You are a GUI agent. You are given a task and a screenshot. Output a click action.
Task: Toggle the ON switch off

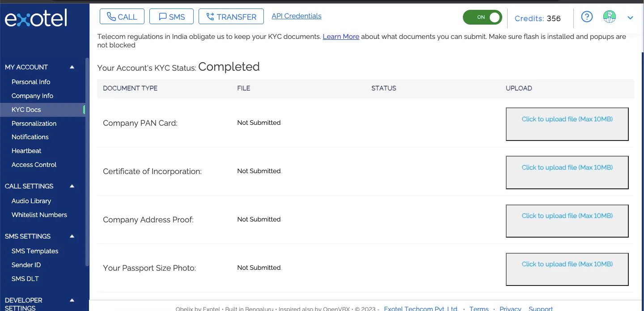[x=483, y=17]
